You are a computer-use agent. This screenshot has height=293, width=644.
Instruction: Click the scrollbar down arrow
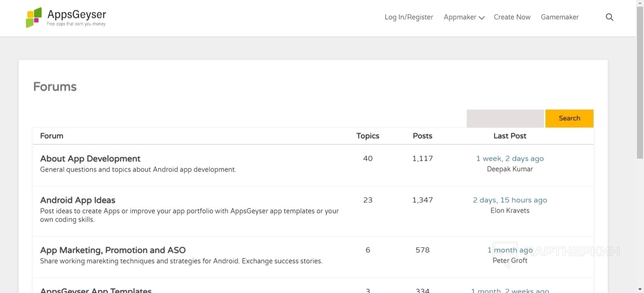click(640, 289)
